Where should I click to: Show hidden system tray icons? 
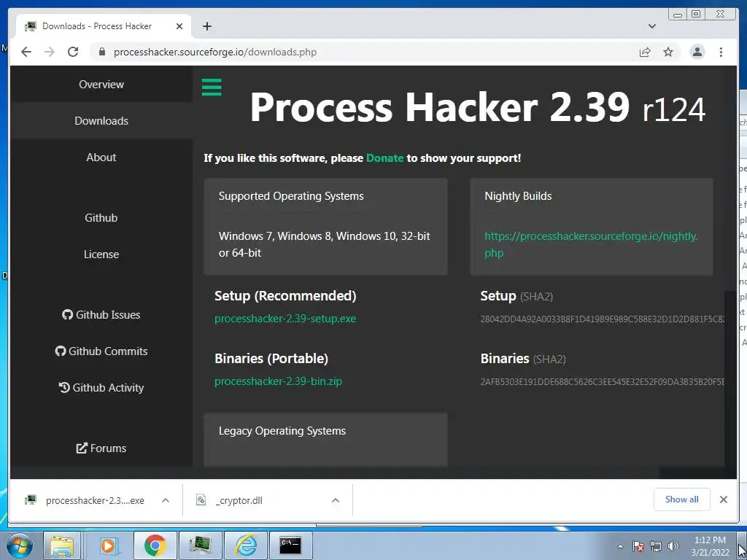(x=620, y=546)
